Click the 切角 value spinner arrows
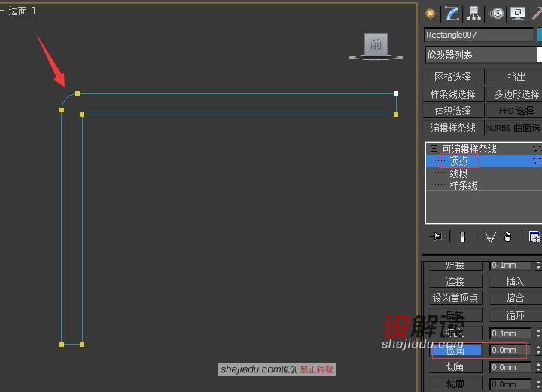This screenshot has width=542, height=392. (538, 368)
